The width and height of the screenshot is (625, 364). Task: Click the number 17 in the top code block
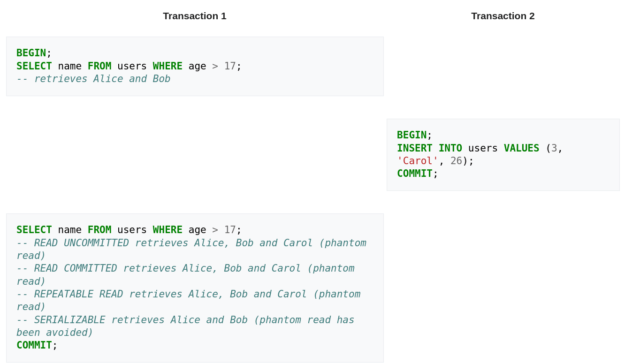(229, 66)
